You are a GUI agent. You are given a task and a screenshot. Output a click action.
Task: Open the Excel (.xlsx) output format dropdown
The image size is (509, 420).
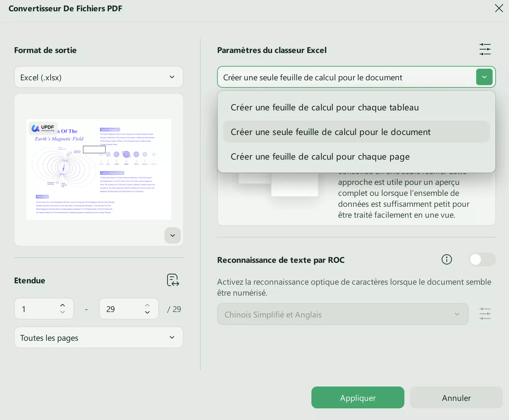98,77
